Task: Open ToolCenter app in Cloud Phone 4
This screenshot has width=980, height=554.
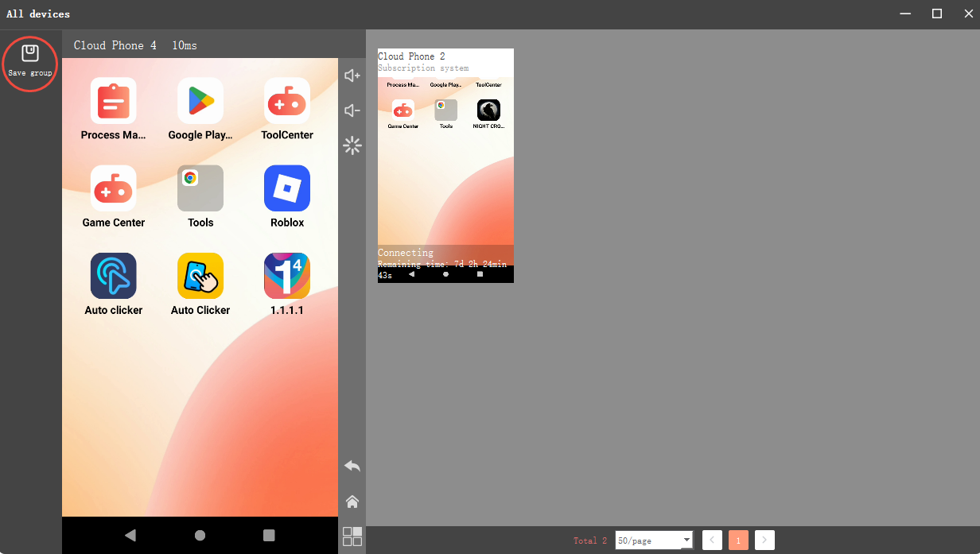Action: tap(287, 109)
